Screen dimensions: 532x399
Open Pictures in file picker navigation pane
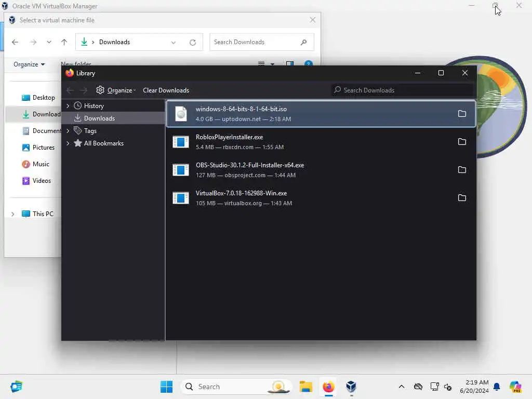(x=38, y=148)
